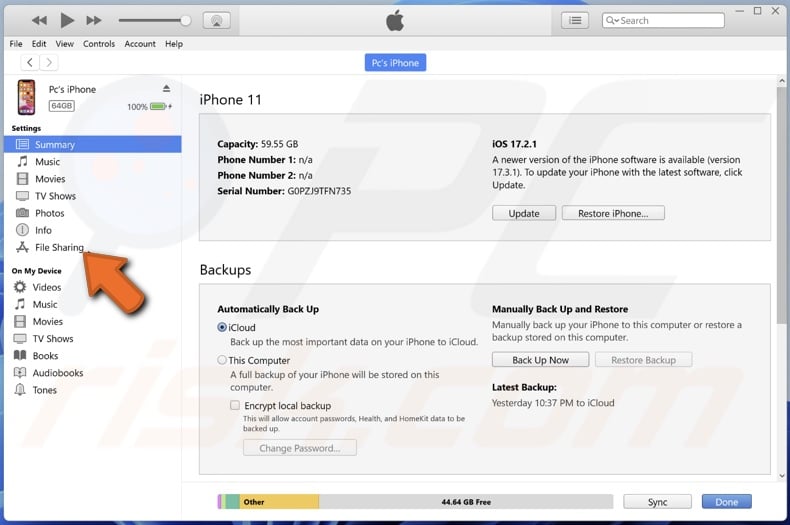Click the Done button
The width and height of the screenshot is (790, 525).
click(x=727, y=502)
